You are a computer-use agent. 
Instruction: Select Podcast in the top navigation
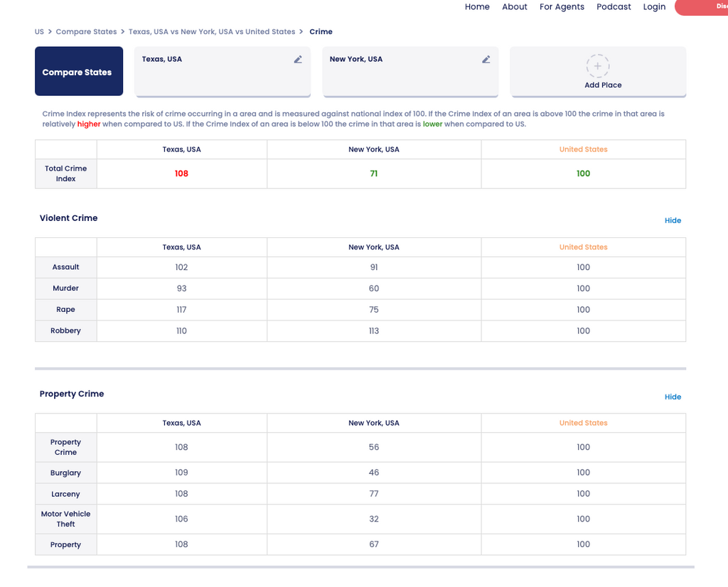coord(614,7)
